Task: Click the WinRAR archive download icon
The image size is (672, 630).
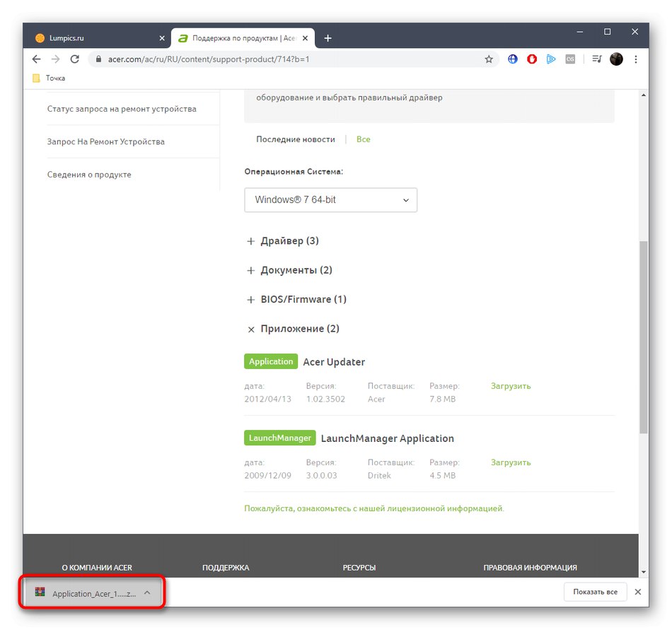Action: point(40,593)
